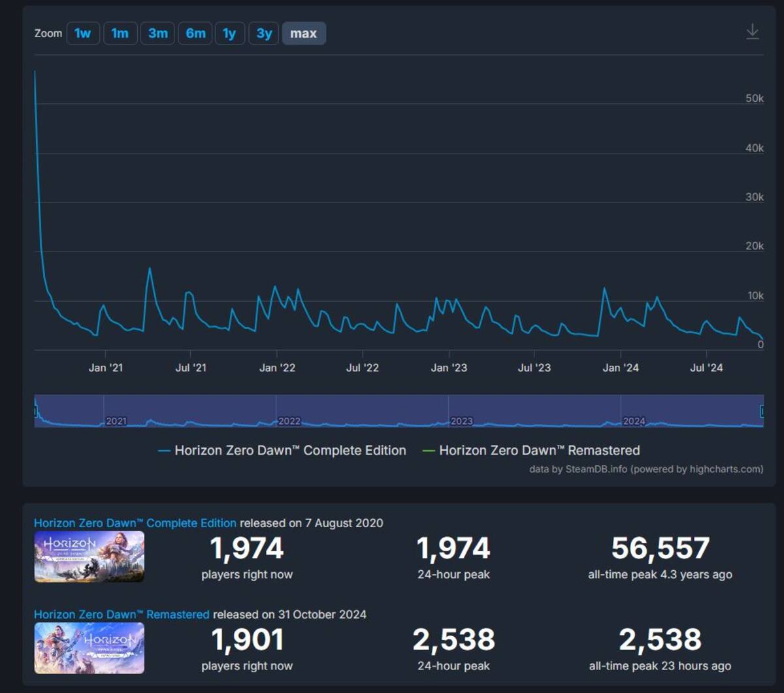Viewport: 784px width, 693px height.
Task: Click 'released on 7 August 2020' text
Action: point(312,523)
